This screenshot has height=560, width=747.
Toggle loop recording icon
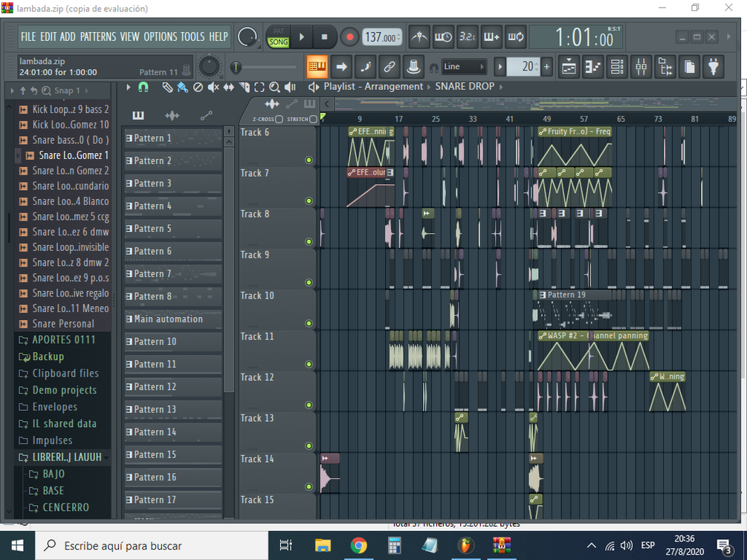[516, 37]
